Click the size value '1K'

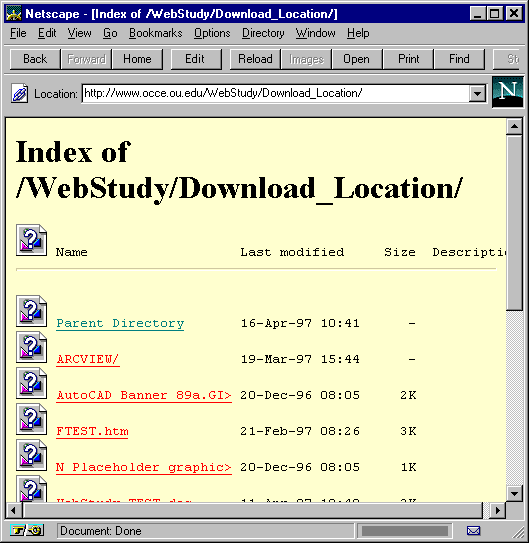(x=409, y=468)
